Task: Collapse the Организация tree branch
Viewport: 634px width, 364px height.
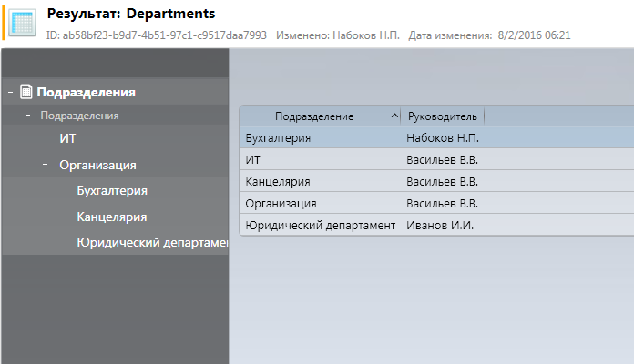Action: [45, 165]
